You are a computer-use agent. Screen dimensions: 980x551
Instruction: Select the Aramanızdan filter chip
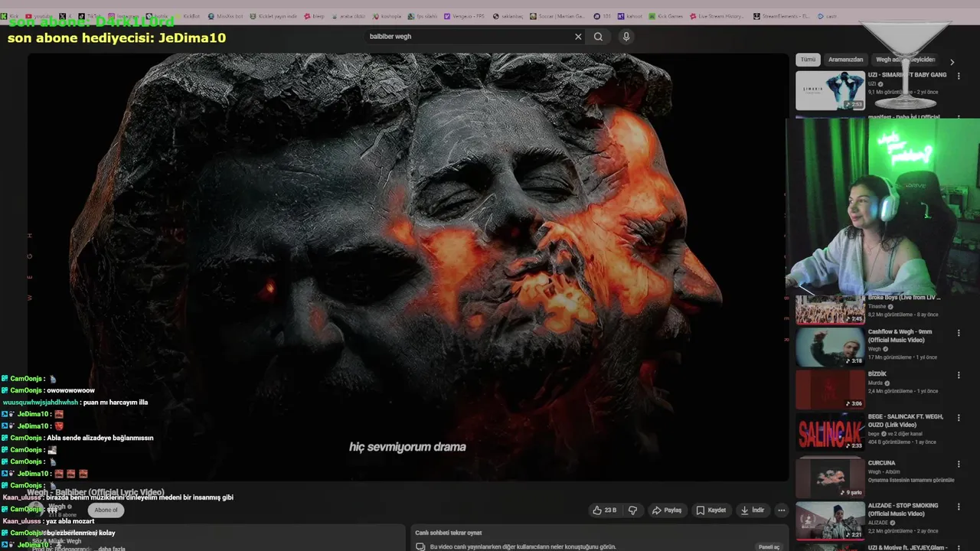click(x=845, y=60)
